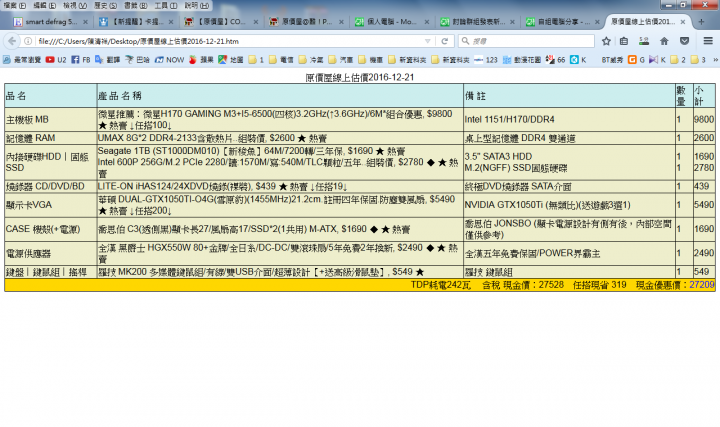
Task: Open the 123 bookmark
Action: 486,60
